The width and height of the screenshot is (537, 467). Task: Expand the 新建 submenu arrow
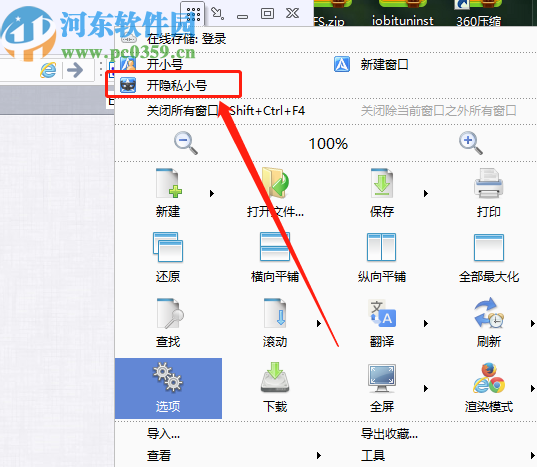[212, 193]
